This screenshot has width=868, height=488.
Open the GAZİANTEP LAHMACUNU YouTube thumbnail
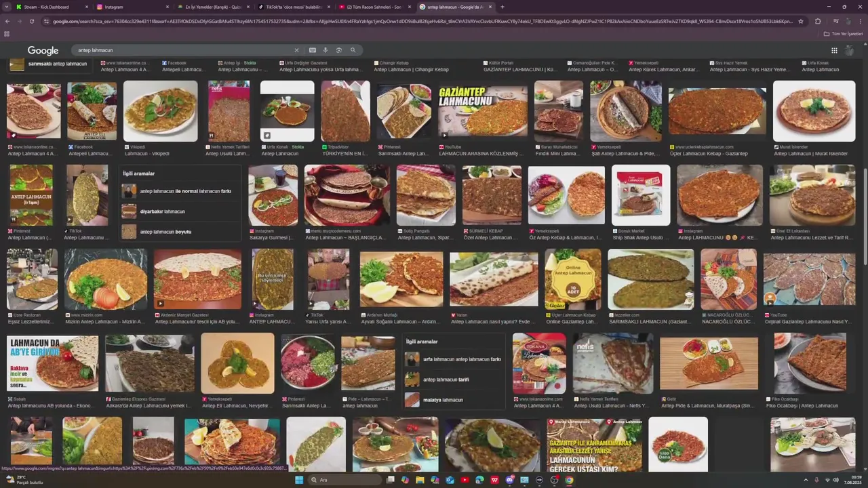pyautogui.click(x=482, y=110)
